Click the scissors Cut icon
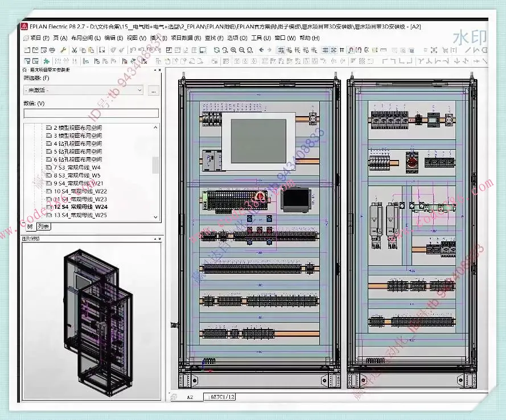 [75, 50]
